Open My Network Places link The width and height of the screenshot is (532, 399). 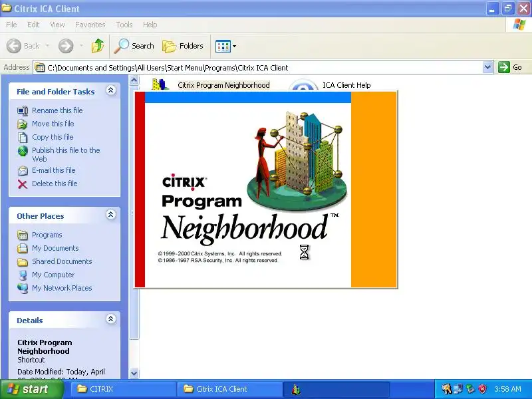[x=62, y=288]
